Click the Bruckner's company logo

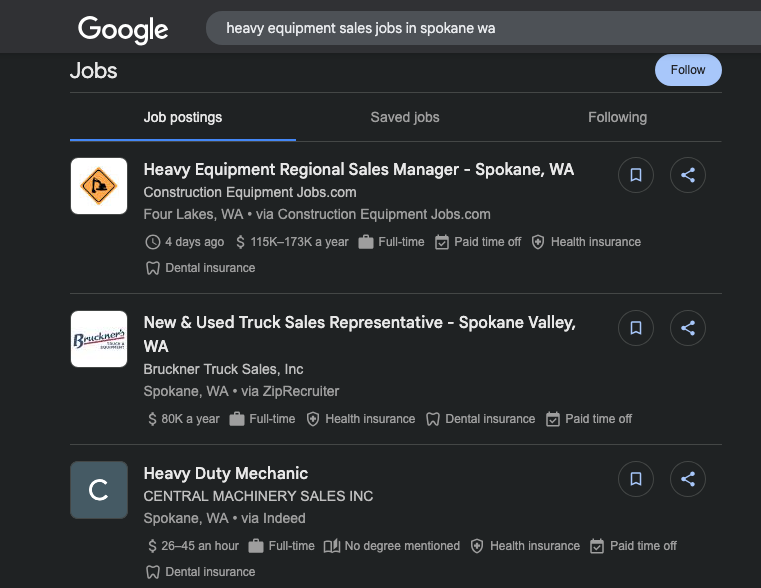(99, 339)
